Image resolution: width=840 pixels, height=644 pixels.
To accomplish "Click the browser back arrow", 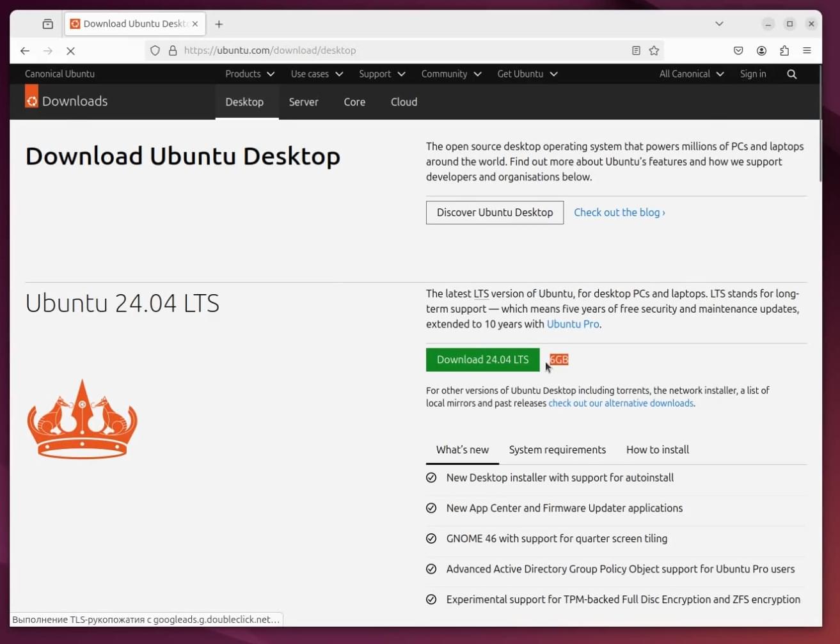I will [25, 51].
